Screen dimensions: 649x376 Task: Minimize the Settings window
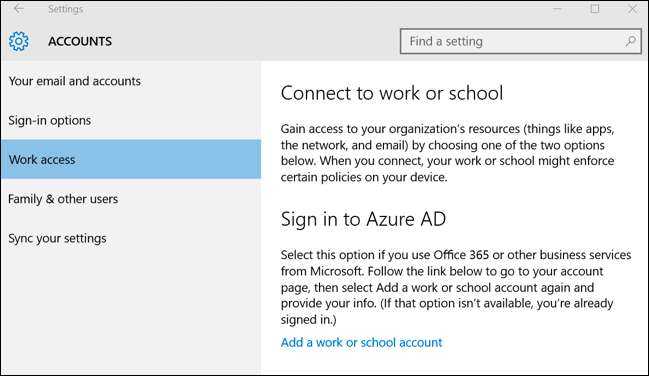click(x=557, y=8)
